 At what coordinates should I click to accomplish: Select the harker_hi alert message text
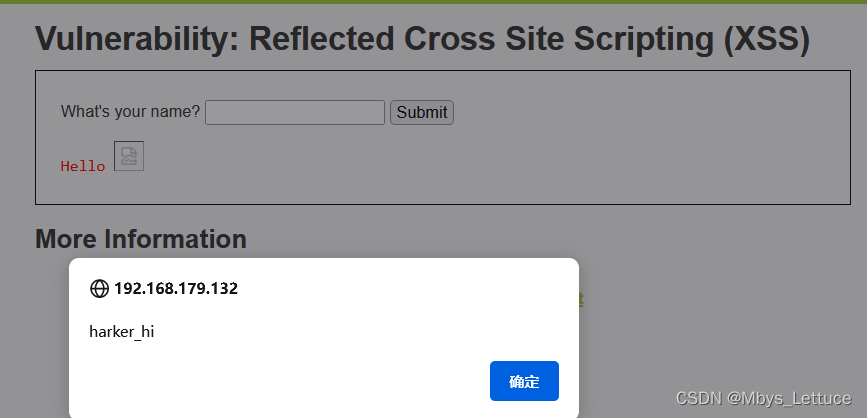(x=122, y=332)
